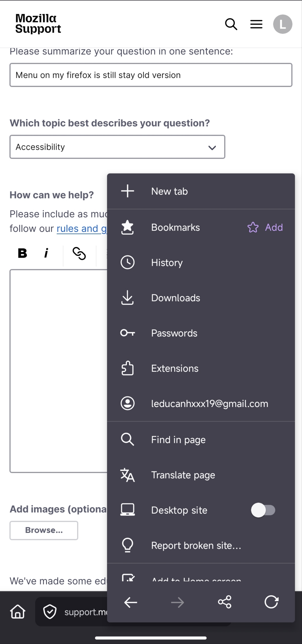
Task: Click the question summary text field
Action: click(151, 75)
